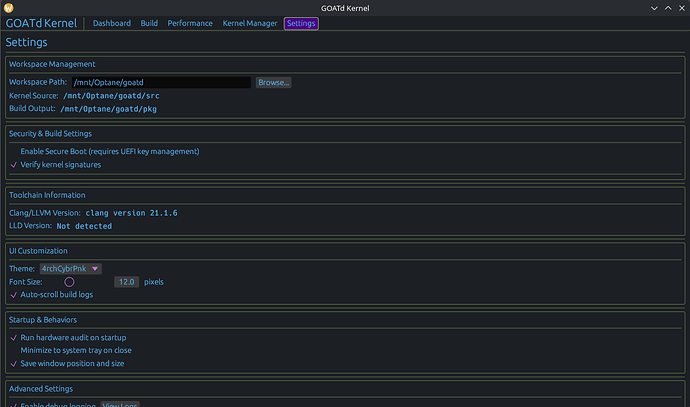Disable Auto-scroll build logs

tap(14, 295)
